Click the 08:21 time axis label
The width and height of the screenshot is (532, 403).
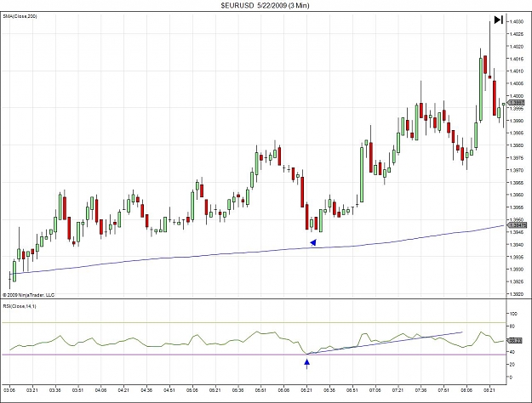pos(489,390)
